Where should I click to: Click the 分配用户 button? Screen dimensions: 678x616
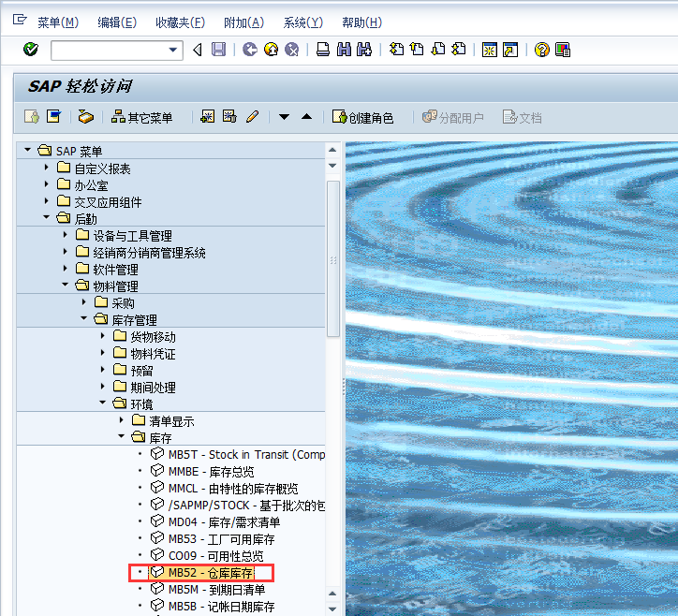[452, 117]
